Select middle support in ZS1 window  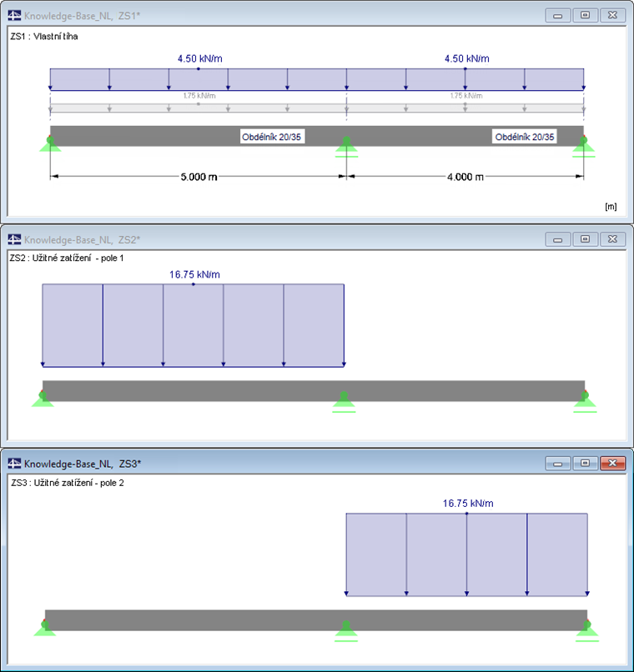point(346,147)
